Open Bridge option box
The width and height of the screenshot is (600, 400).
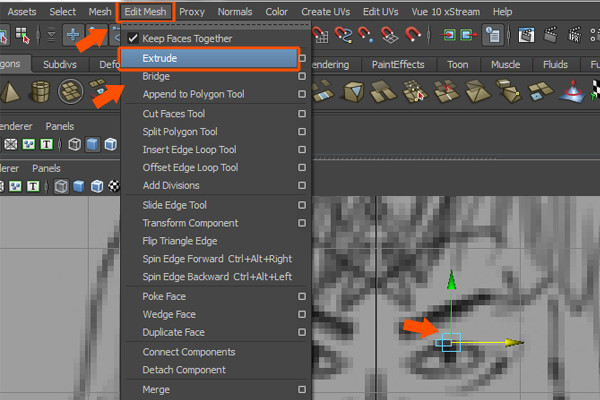(302, 76)
